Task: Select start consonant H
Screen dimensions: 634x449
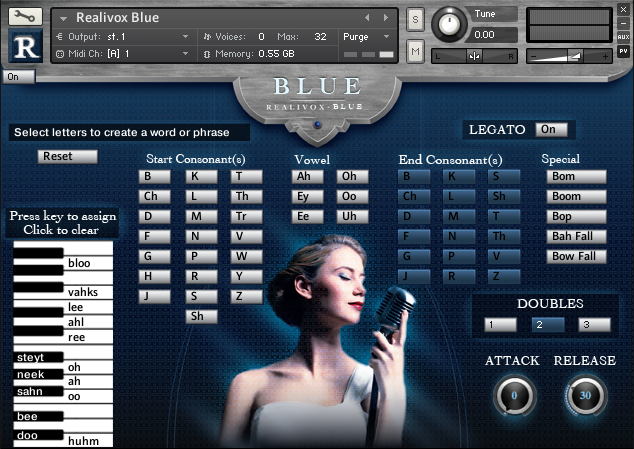Action: point(154,276)
